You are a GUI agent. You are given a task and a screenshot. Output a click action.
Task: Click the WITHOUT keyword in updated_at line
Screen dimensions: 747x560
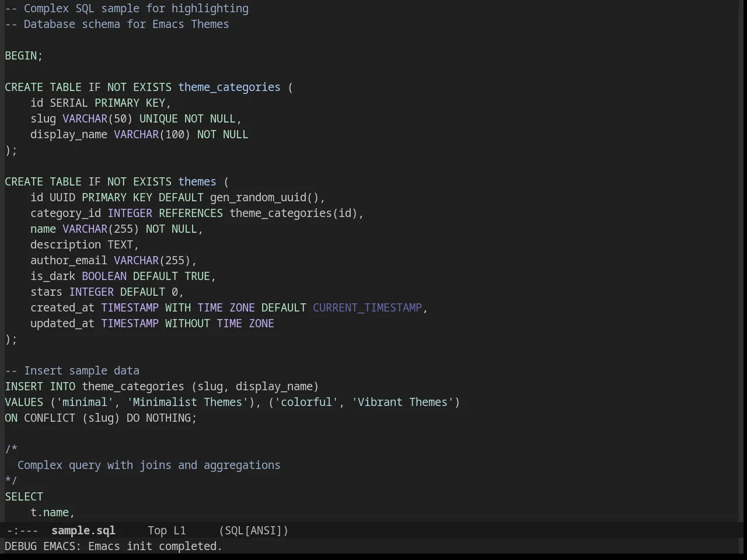(187, 323)
